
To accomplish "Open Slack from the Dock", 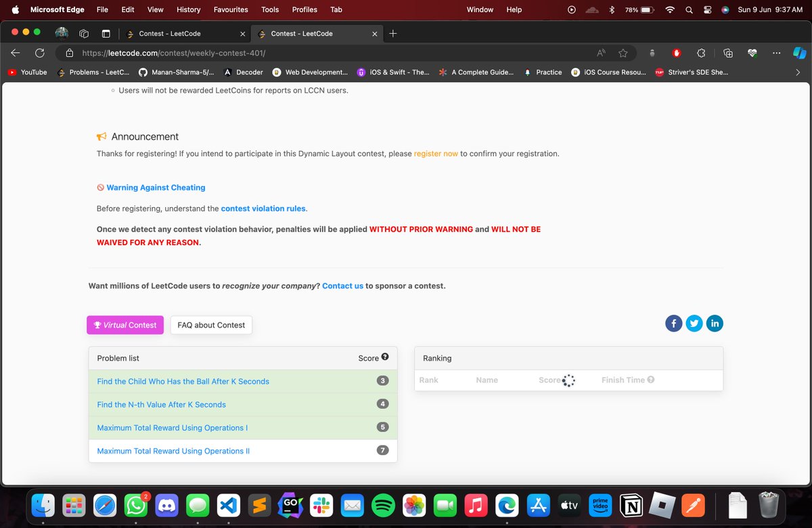I will (321, 505).
